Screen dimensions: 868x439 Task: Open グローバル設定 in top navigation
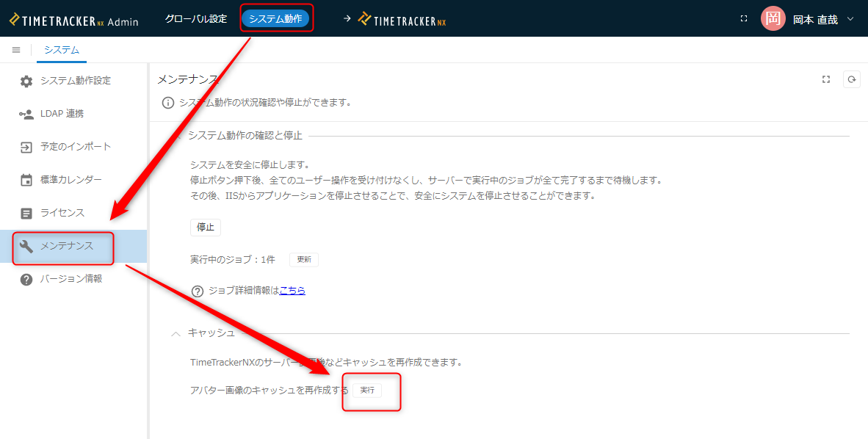196,19
